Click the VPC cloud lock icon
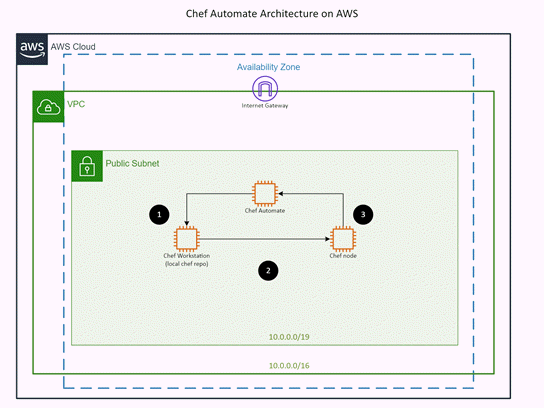Viewport: 544px width, 408px height. [x=49, y=107]
